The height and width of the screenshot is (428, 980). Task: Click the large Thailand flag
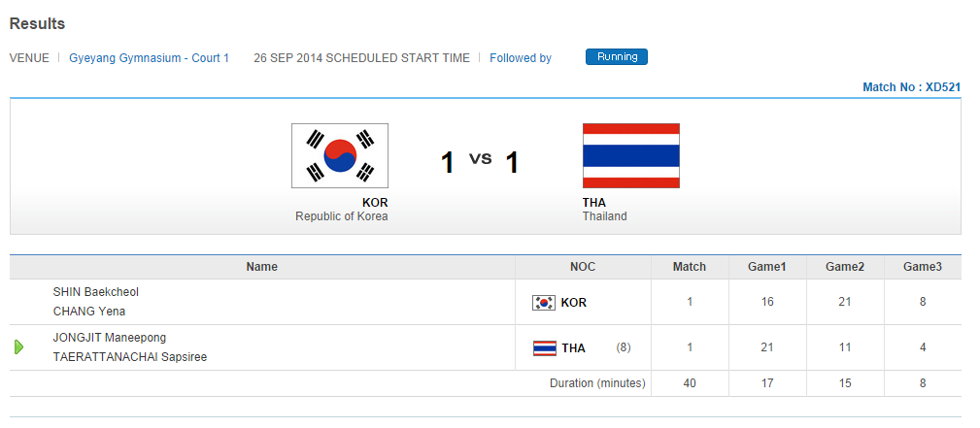(x=630, y=155)
